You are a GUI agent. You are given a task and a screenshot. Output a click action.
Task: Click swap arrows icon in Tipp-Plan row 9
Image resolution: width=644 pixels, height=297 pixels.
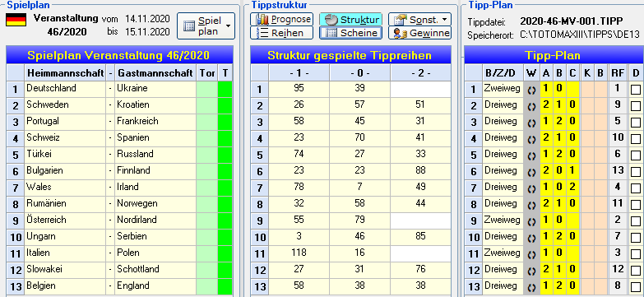[x=531, y=221]
